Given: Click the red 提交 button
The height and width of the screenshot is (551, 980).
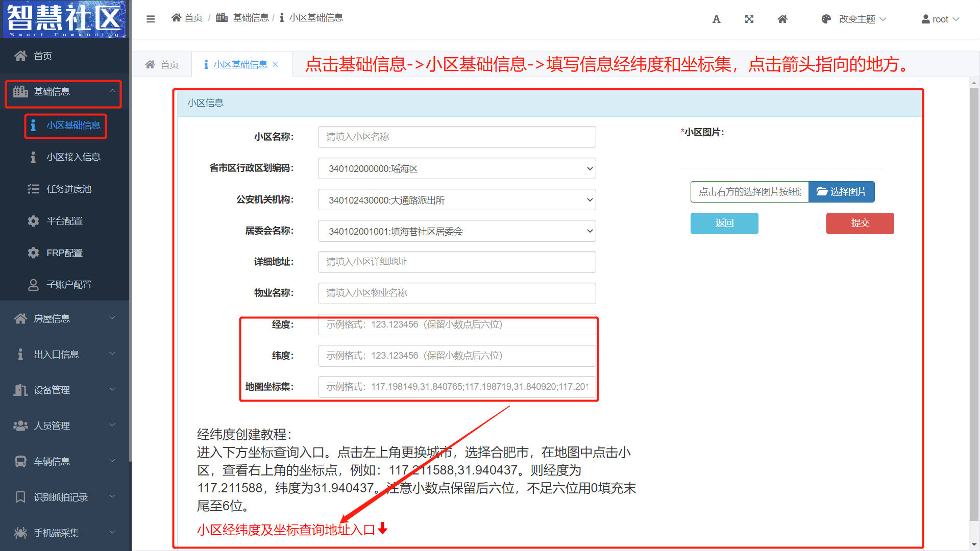Looking at the screenshot, I should coord(860,223).
